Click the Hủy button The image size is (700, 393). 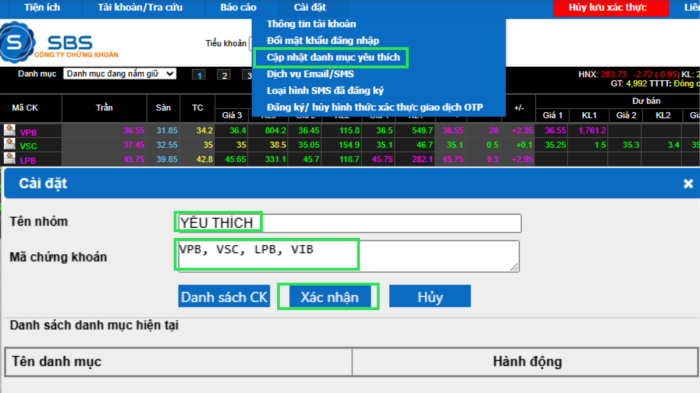click(430, 297)
